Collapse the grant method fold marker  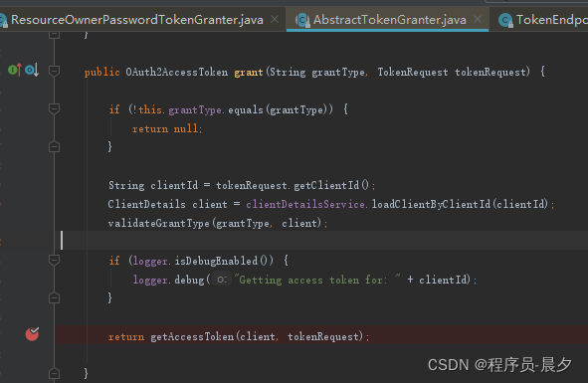coord(55,71)
